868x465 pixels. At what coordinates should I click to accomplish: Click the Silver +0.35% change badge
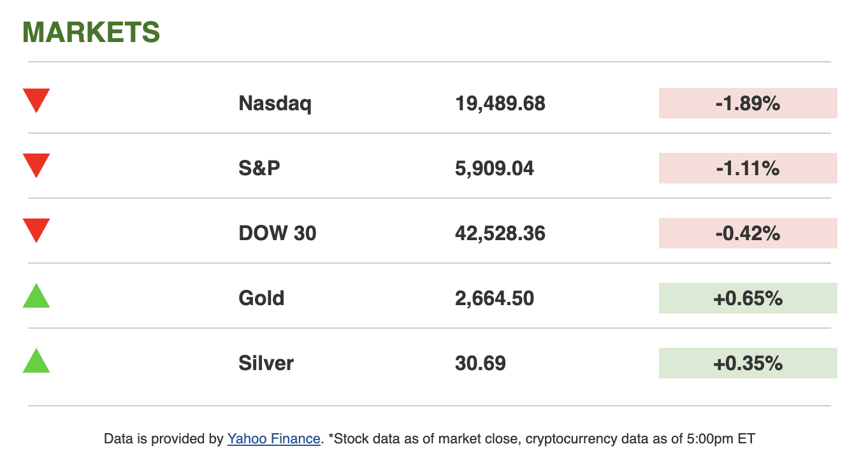coord(748,363)
